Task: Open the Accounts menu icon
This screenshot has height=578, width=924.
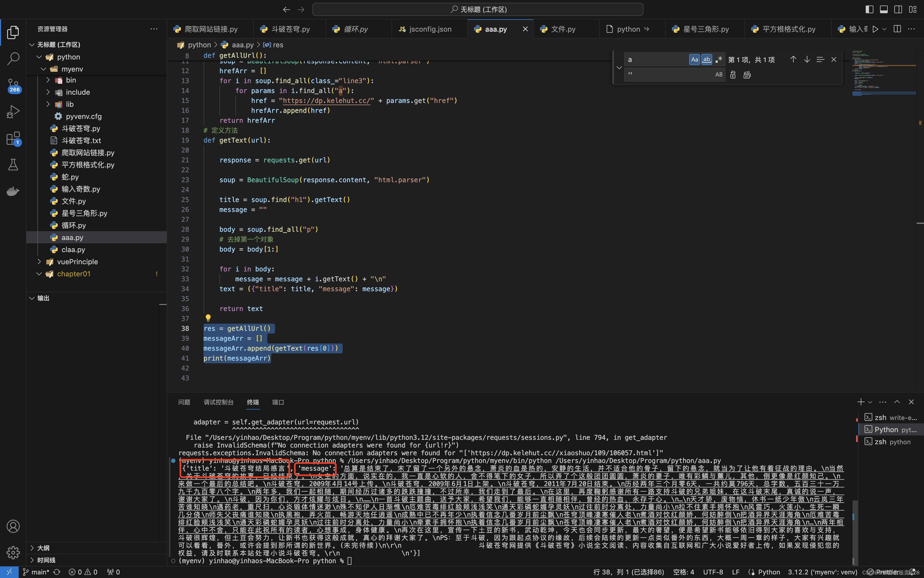Action: point(13,526)
